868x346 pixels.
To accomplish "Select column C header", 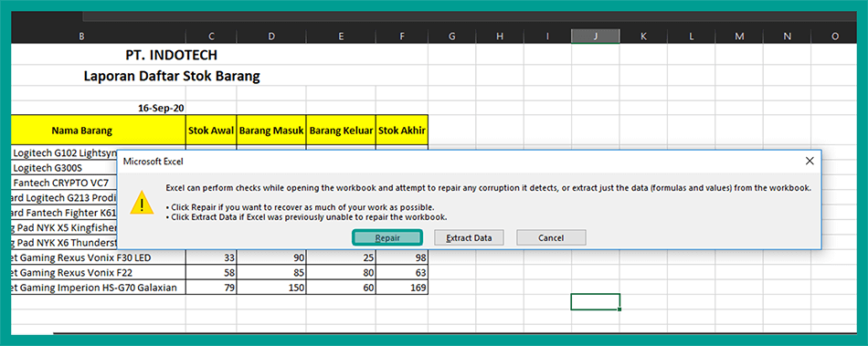I will (x=211, y=36).
